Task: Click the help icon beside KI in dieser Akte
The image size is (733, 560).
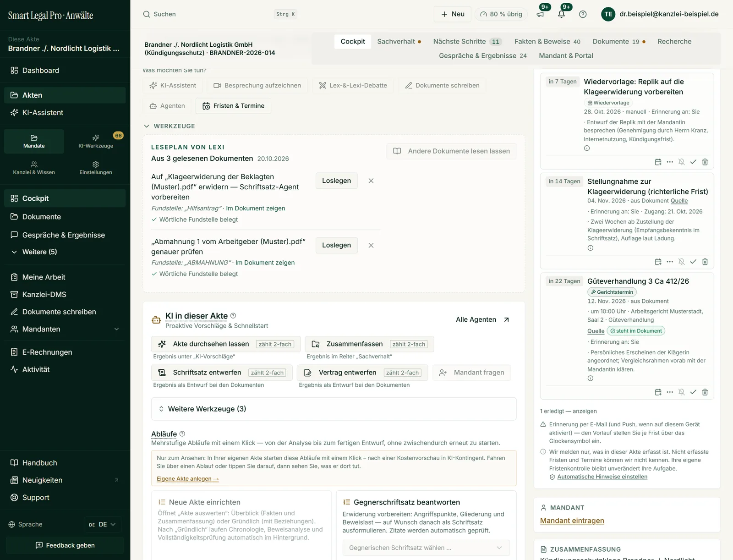Action: [233, 315]
